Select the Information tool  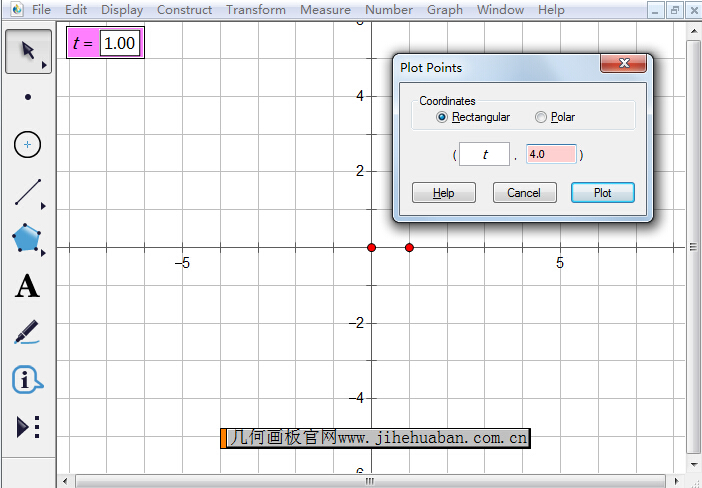[27, 380]
